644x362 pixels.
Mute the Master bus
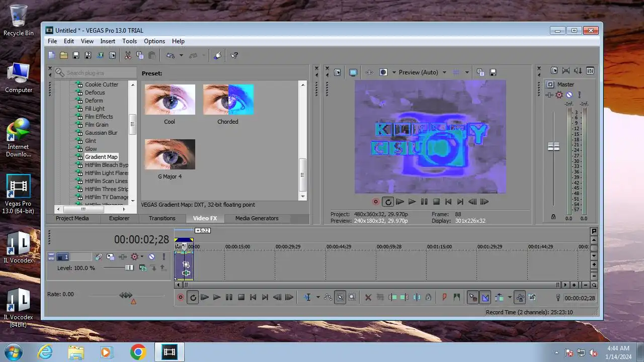click(569, 95)
